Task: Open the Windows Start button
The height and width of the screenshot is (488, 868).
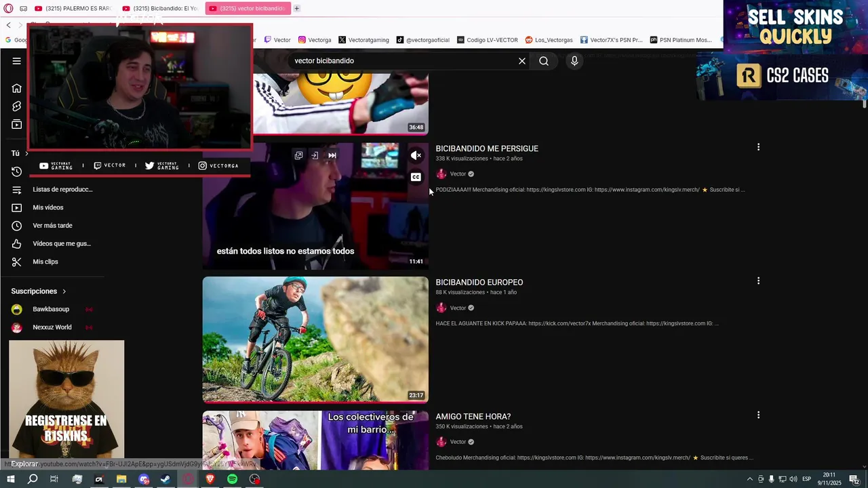Action: point(10,479)
